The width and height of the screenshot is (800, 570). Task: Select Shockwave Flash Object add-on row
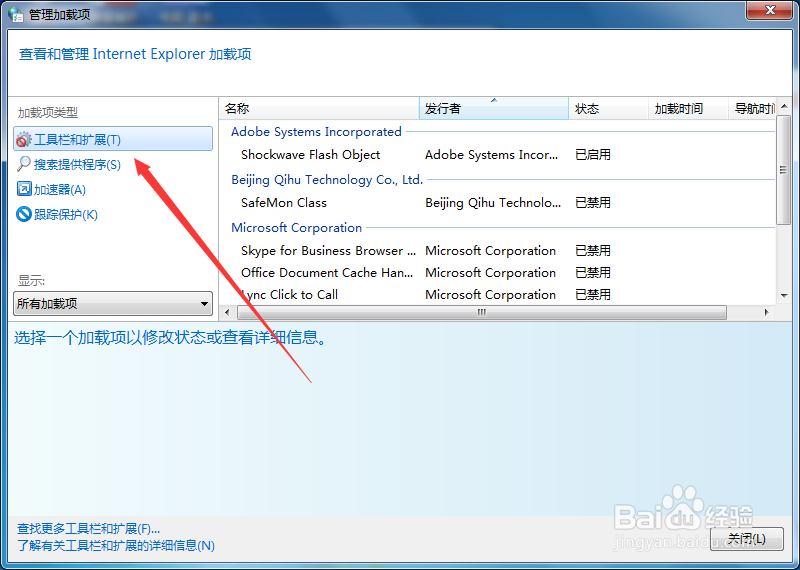pos(497,155)
